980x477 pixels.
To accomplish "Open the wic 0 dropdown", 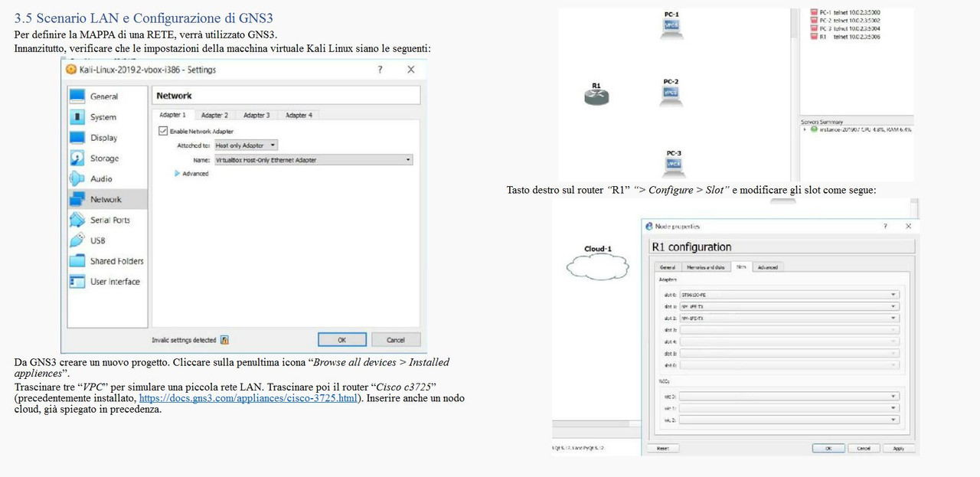I will [789, 397].
